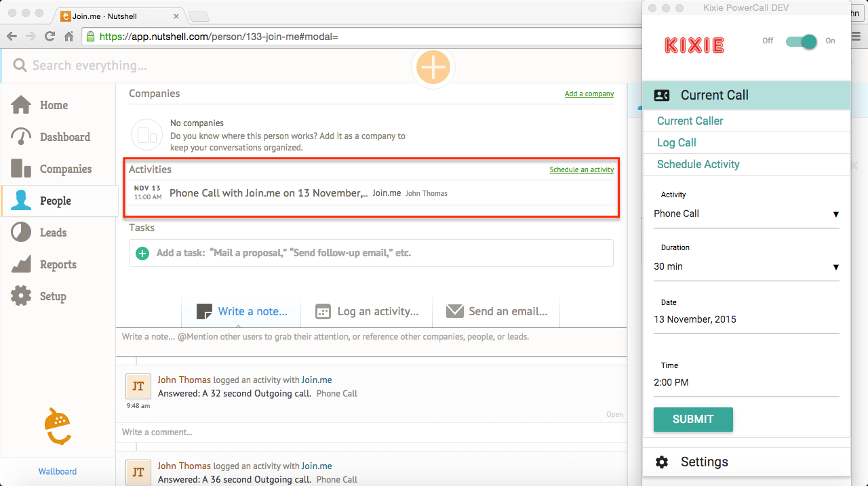Open the Wallboard link
The image size is (868, 486).
tap(58, 472)
